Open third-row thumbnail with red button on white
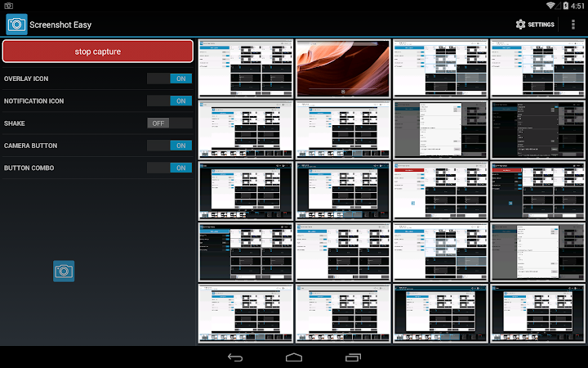Viewport: 588px width, 368px height. [441, 191]
